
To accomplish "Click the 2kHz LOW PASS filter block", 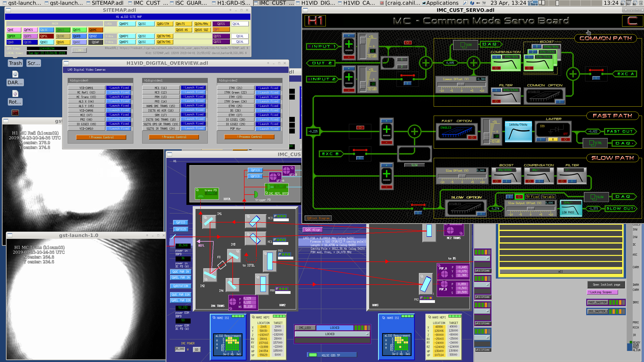I will [x=571, y=208].
